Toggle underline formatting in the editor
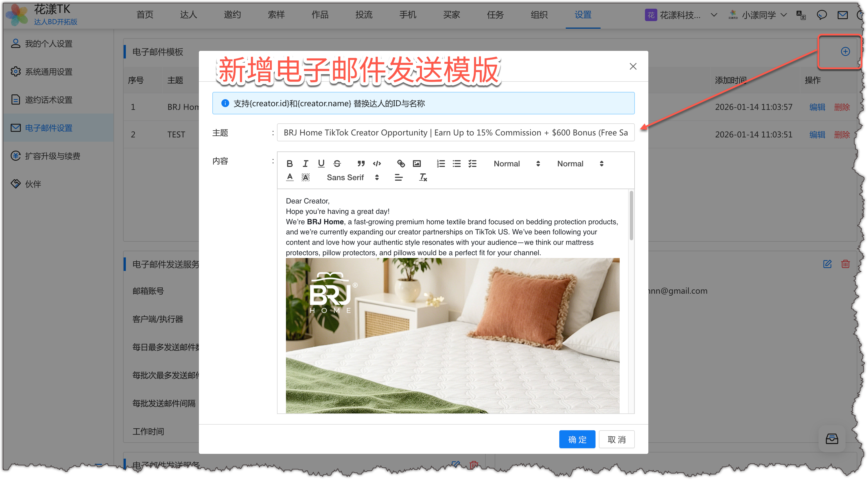 [321, 164]
